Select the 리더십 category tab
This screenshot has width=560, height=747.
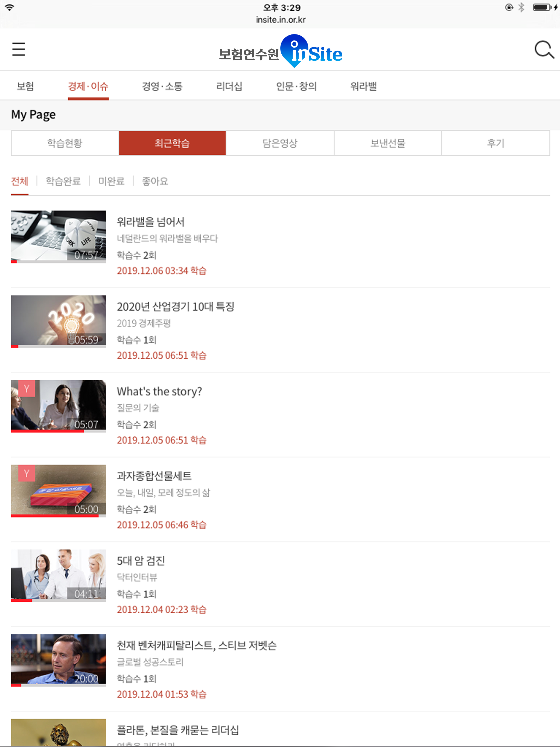click(x=229, y=86)
